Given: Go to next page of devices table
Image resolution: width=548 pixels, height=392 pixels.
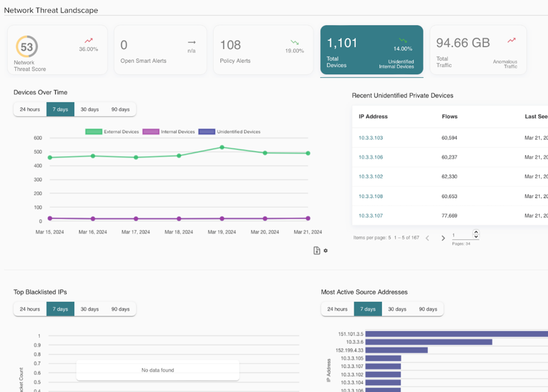Looking at the screenshot, I should 443,238.
